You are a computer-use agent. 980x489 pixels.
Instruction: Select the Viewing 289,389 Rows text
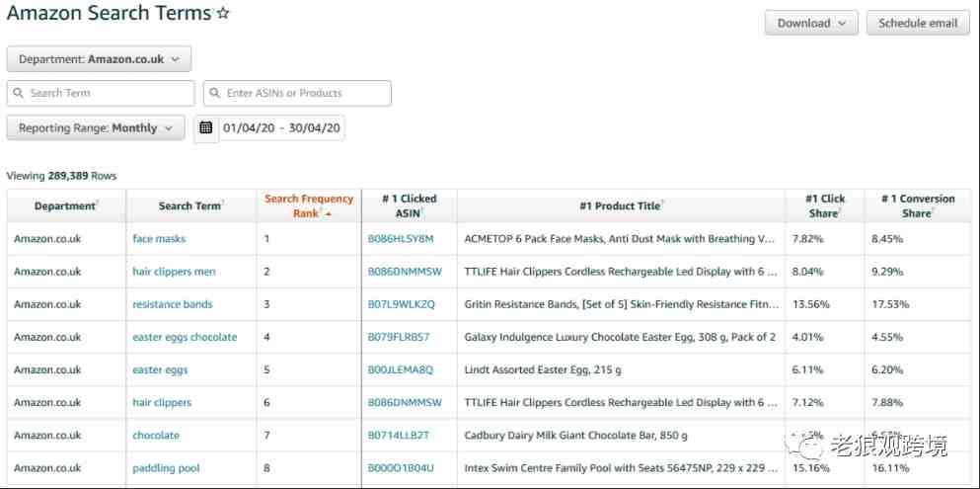[61, 177]
